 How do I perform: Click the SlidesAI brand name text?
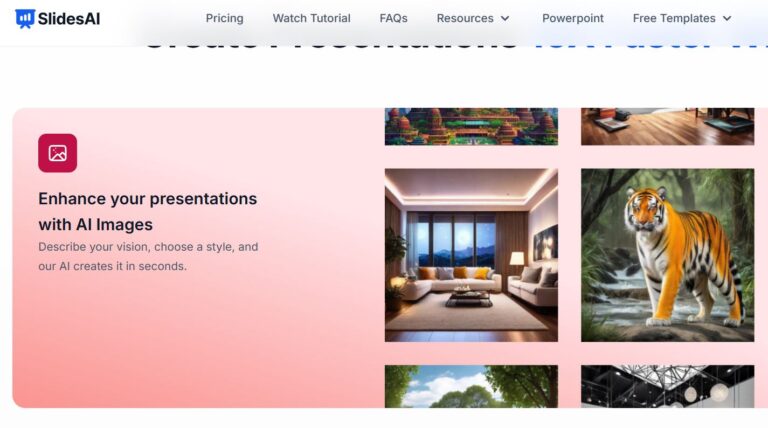tap(69, 19)
